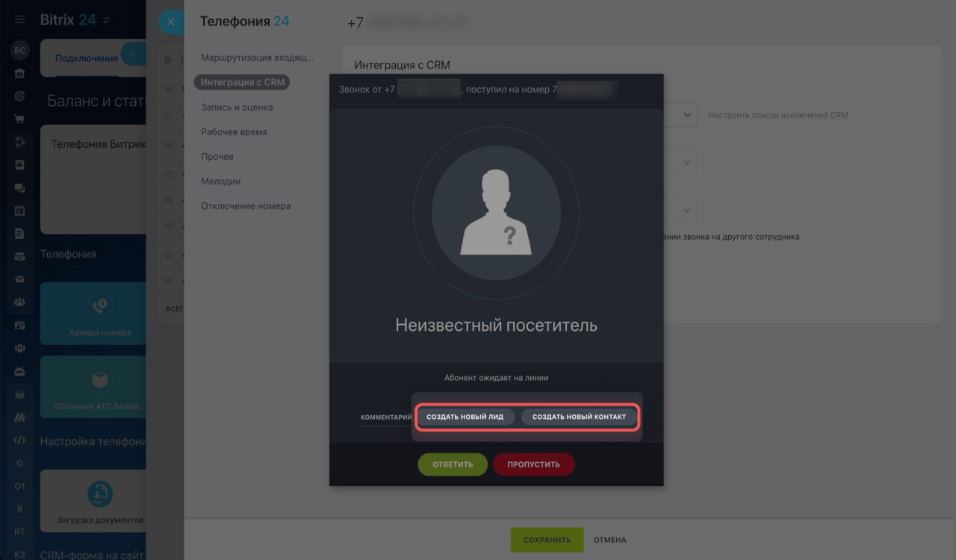Open the contact card icon in sidebar
The image size is (956, 560).
(20, 326)
